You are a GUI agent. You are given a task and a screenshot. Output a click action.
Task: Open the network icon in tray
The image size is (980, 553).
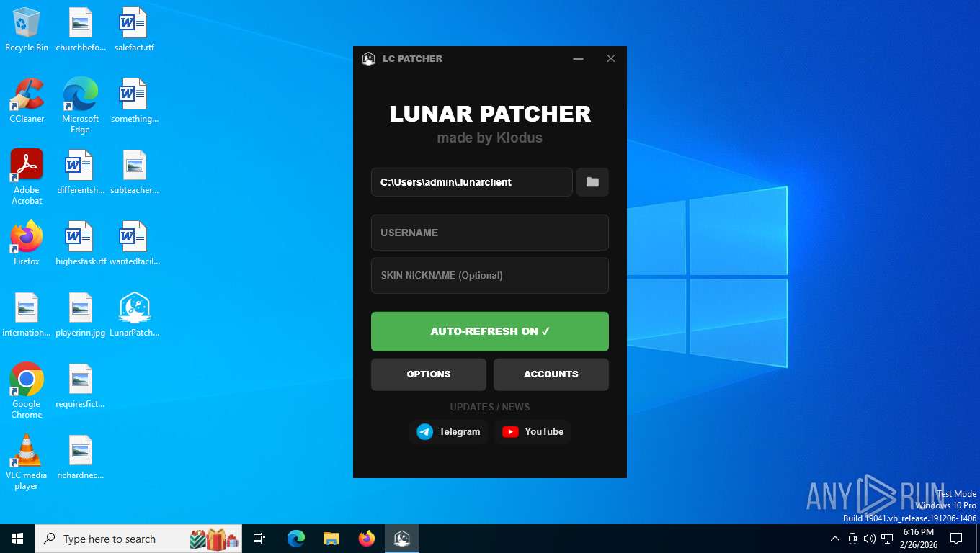coord(887,539)
